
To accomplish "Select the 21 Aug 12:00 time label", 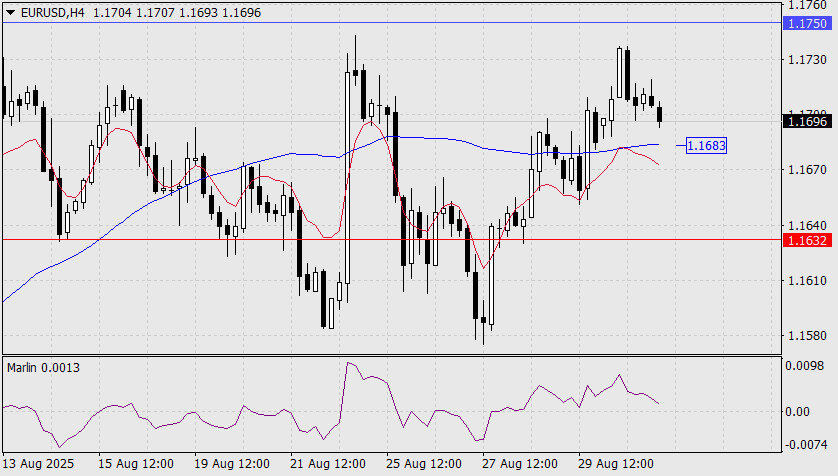I will pyautogui.click(x=328, y=463).
